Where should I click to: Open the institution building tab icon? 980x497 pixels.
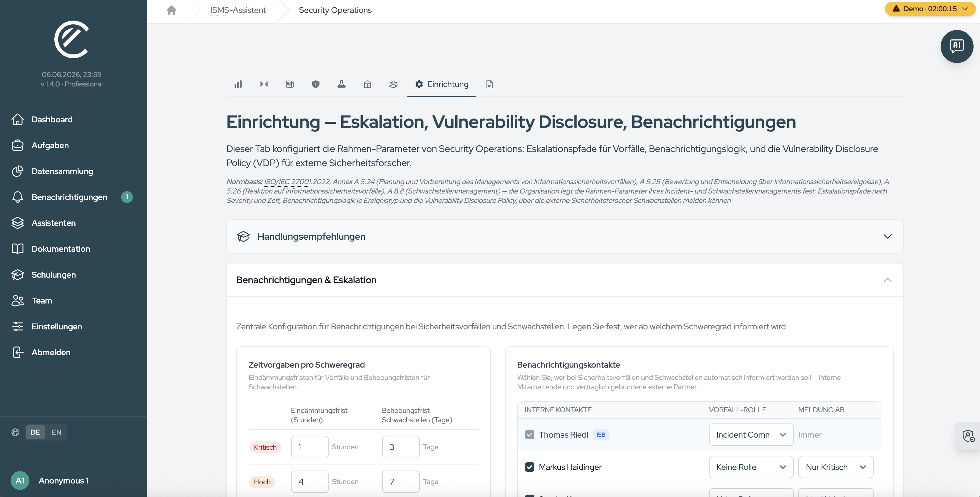(367, 84)
